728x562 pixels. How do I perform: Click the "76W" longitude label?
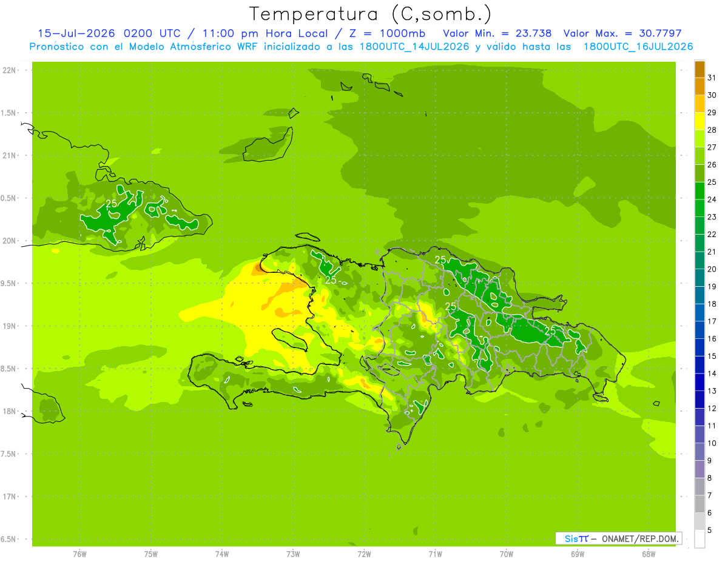coord(79,554)
